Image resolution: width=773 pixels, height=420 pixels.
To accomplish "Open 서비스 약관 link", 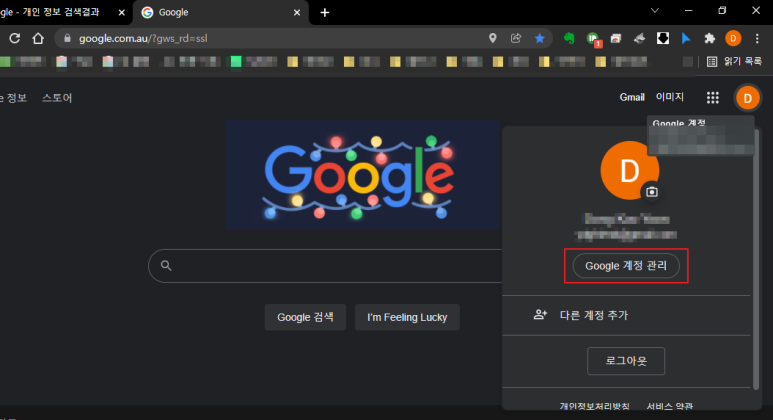I will pyautogui.click(x=669, y=406).
